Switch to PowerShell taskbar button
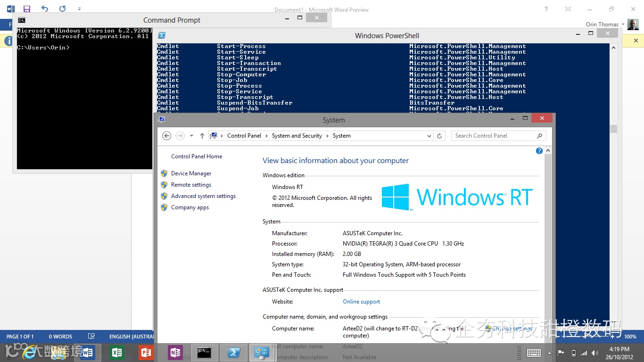 point(234,352)
